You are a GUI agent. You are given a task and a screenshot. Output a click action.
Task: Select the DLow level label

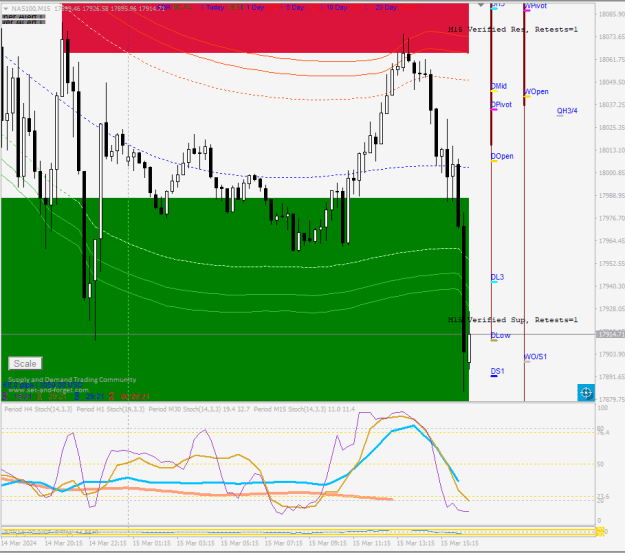point(501,335)
